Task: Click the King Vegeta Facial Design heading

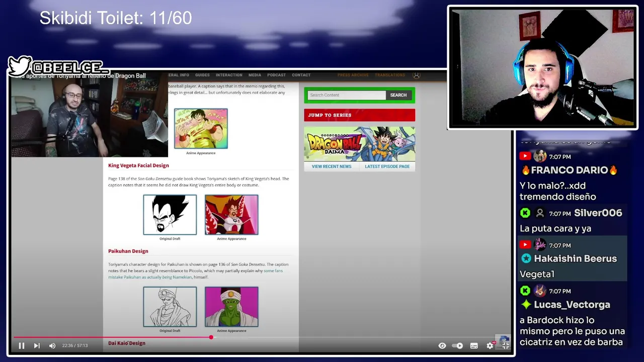Action: coord(138,165)
